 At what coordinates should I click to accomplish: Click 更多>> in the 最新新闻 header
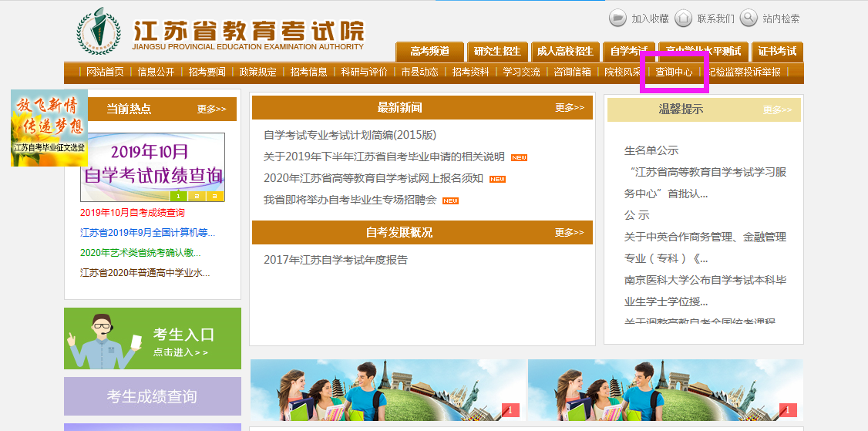pos(570,107)
